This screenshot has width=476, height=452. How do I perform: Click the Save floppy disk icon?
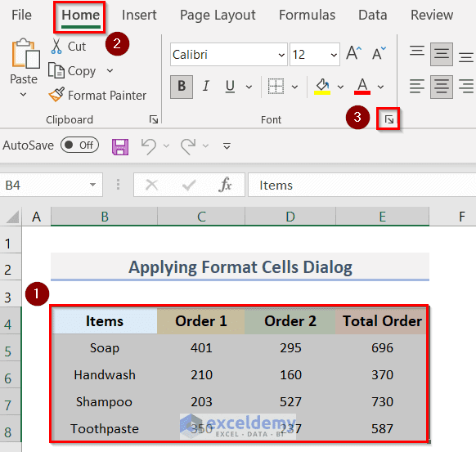(x=120, y=147)
